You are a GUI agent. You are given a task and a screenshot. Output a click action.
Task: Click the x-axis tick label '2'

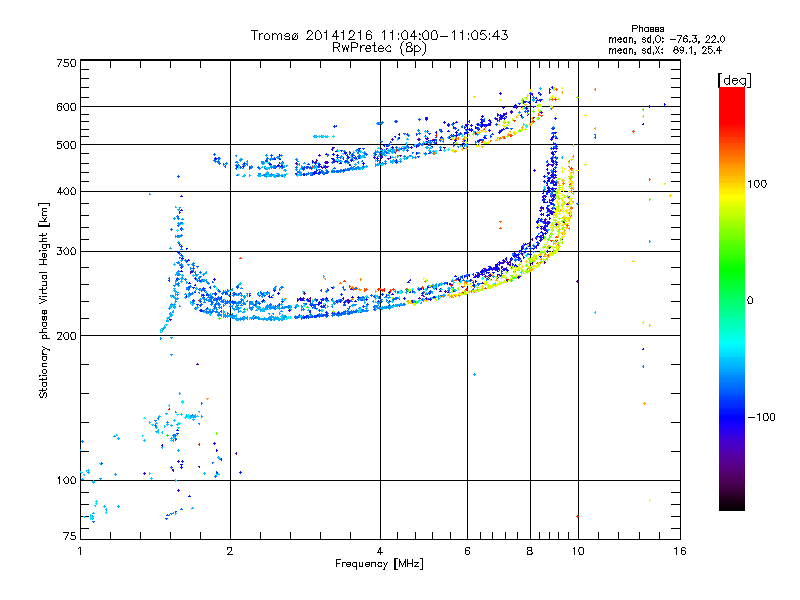coord(230,551)
